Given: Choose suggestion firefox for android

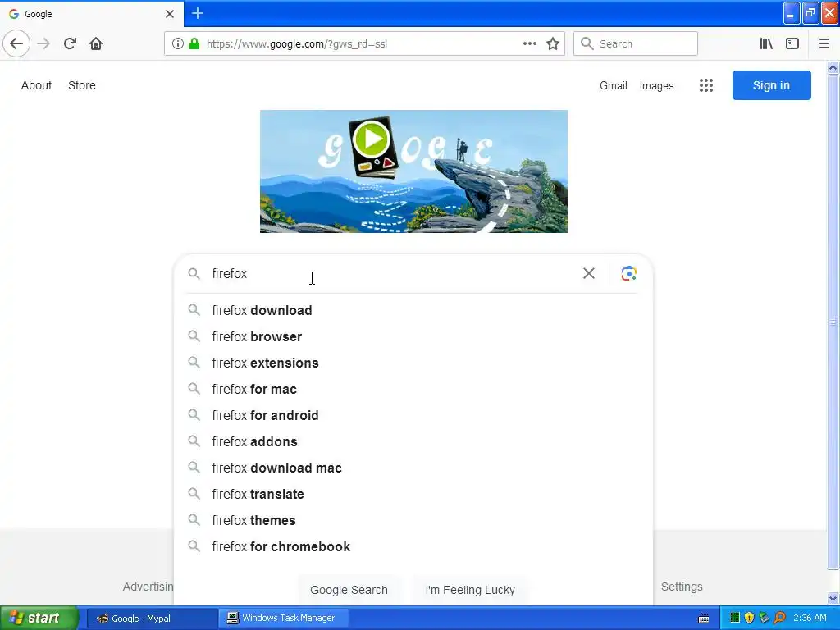Looking at the screenshot, I should coord(413,415).
